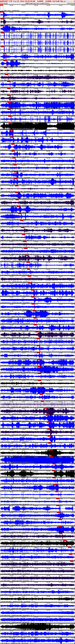This screenshot has width=75, height=644.
Task: Click the start time label "19:25:15.00"
Action: (x=3, y=3)
